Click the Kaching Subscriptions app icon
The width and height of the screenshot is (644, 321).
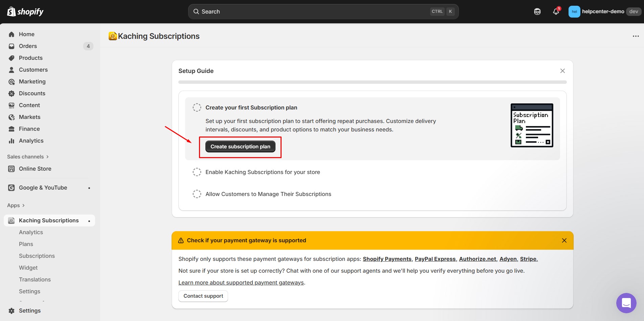click(11, 220)
